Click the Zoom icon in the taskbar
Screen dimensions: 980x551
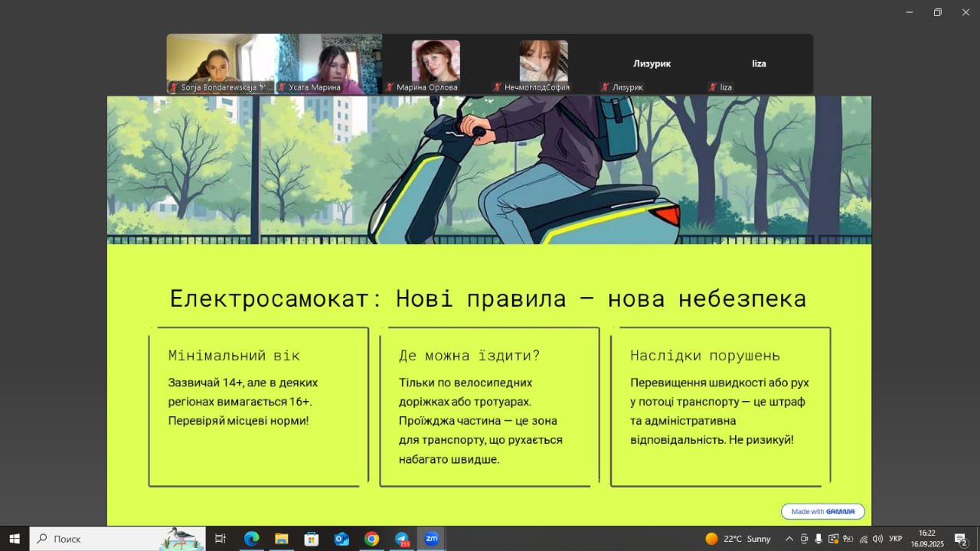tap(431, 539)
